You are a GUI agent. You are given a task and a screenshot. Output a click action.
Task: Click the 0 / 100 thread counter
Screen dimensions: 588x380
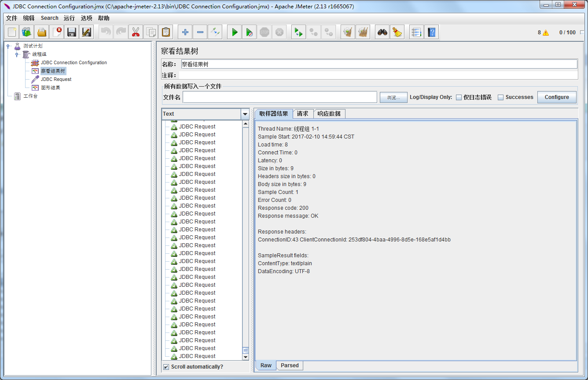[567, 33]
